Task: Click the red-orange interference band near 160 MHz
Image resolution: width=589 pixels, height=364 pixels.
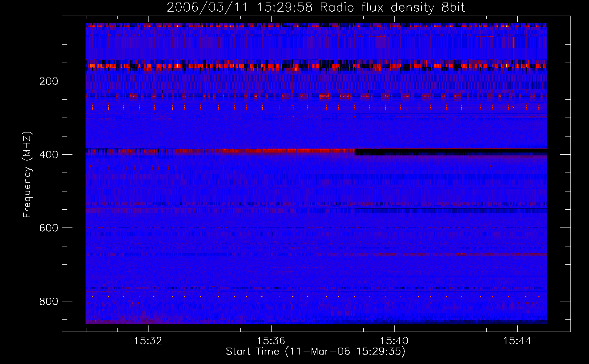Action: click(316, 66)
